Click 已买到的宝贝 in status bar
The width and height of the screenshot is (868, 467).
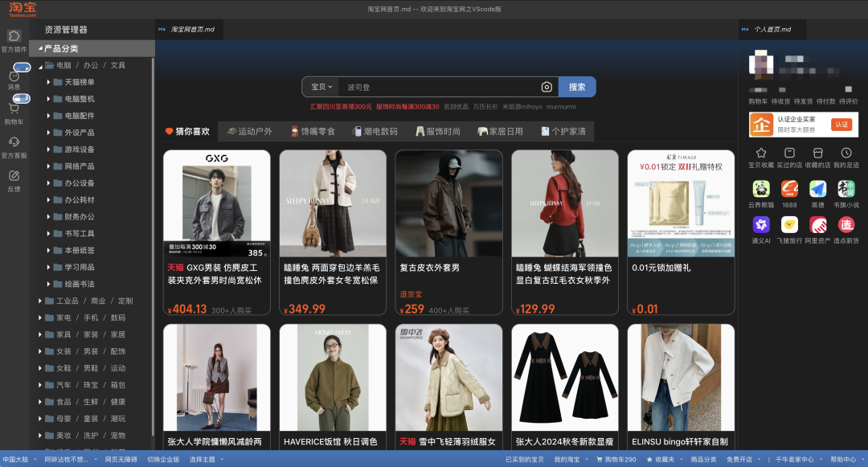click(524, 459)
